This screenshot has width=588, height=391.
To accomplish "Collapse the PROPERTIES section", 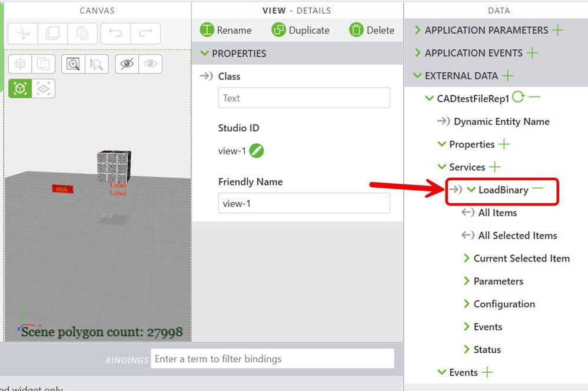I will click(204, 53).
